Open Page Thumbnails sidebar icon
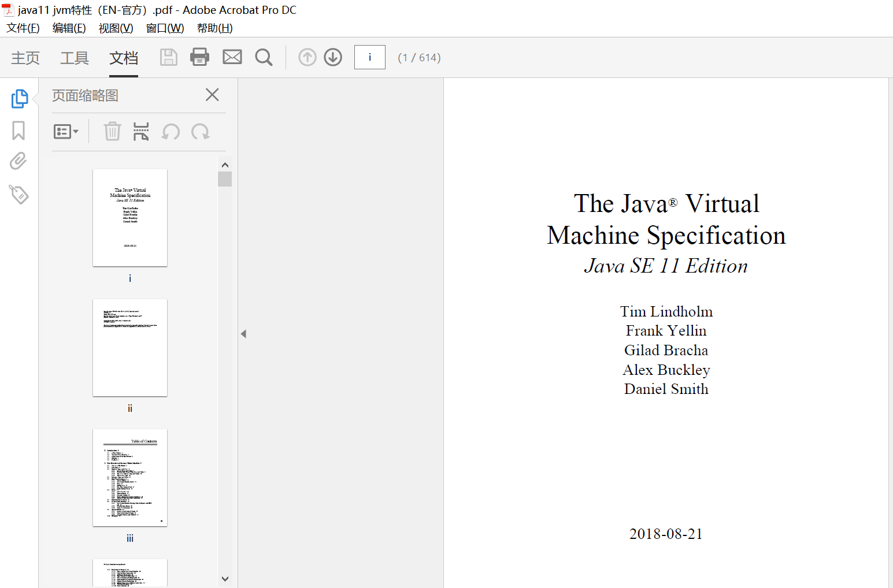893x588 pixels. coord(19,99)
